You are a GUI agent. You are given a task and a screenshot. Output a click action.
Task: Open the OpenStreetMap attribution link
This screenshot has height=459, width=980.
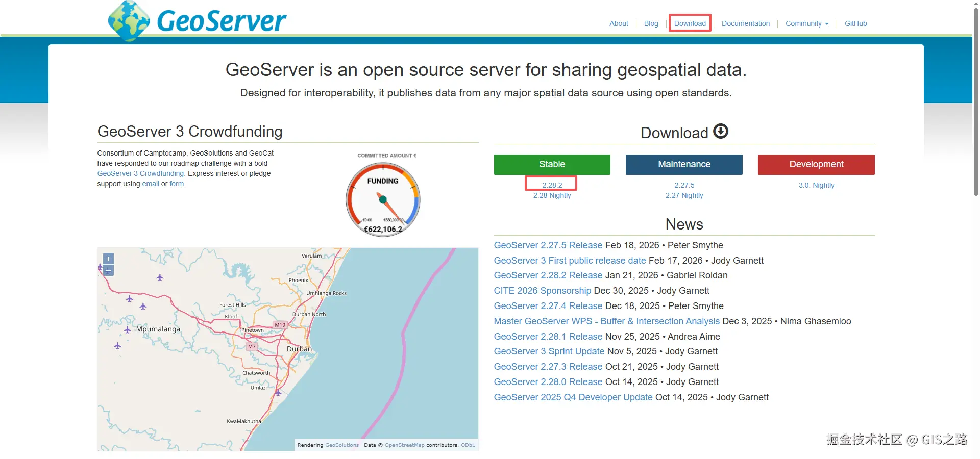(x=404, y=445)
